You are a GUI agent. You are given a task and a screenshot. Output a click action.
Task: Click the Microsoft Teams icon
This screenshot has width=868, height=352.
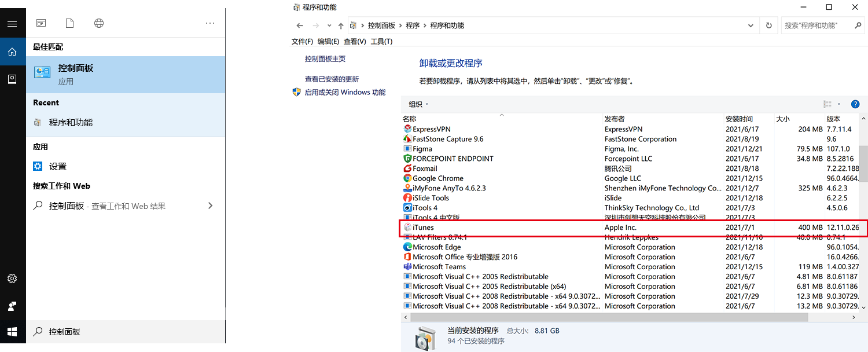click(x=407, y=266)
